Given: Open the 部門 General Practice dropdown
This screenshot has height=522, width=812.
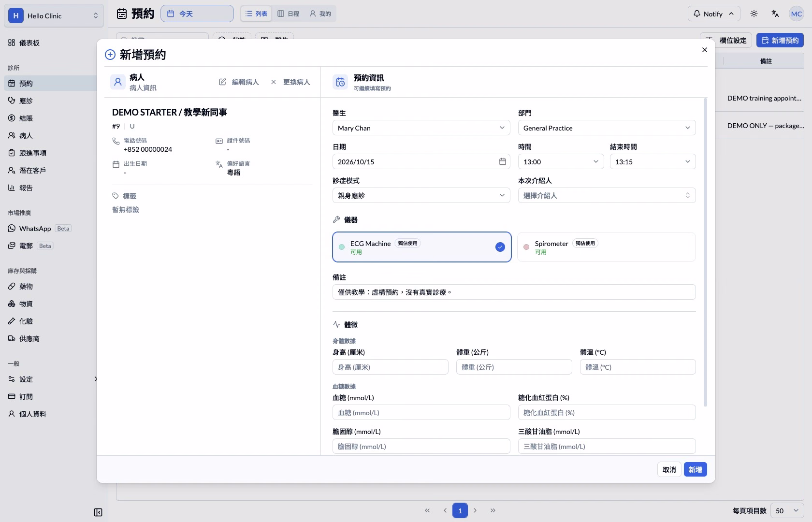Looking at the screenshot, I should pyautogui.click(x=607, y=128).
